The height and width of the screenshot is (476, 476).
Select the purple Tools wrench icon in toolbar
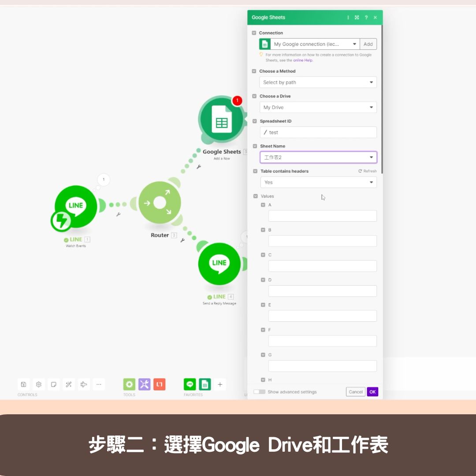tap(144, 384)
